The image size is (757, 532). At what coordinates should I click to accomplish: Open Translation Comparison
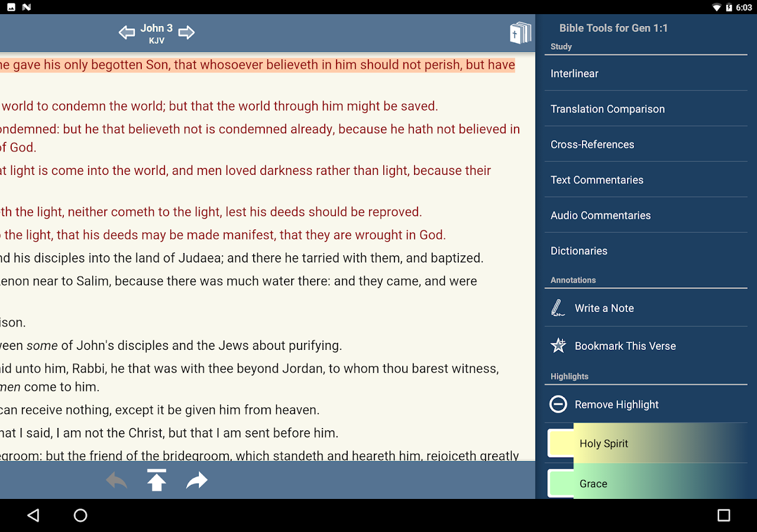(x=646, y=109)
